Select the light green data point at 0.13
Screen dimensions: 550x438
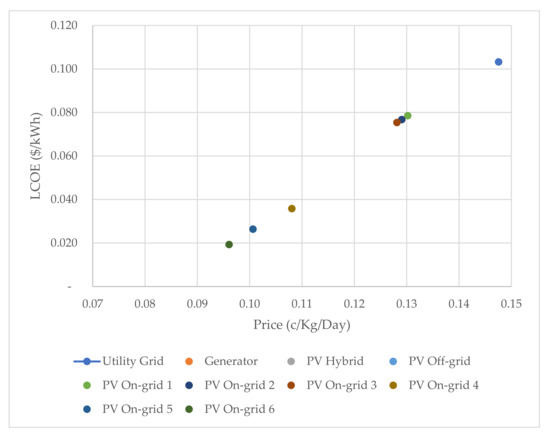point(408,116)
